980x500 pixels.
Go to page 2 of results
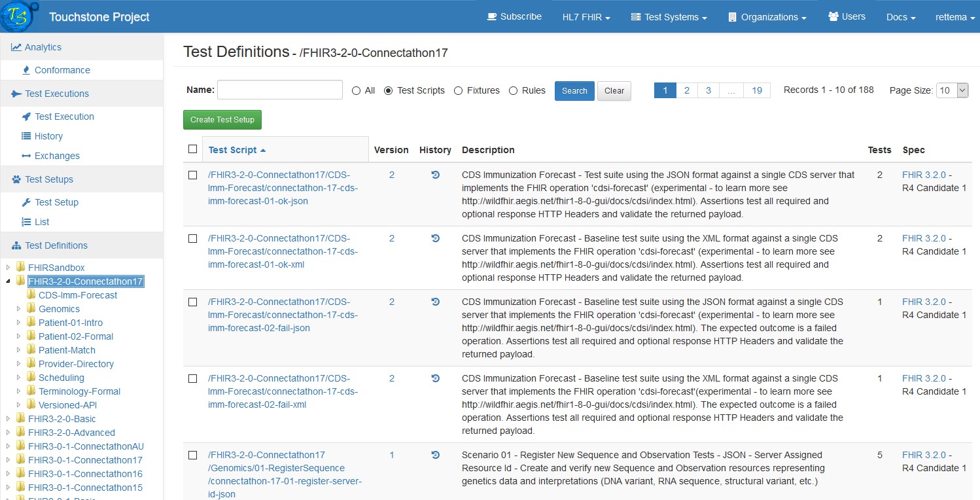click(687, 90)
